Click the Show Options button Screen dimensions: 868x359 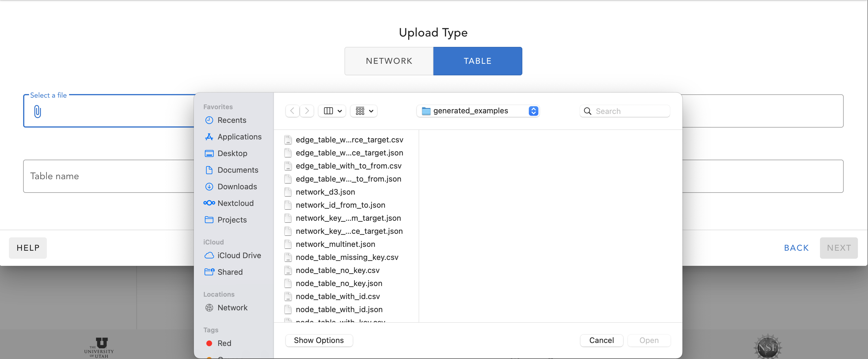tap(318, 340)
